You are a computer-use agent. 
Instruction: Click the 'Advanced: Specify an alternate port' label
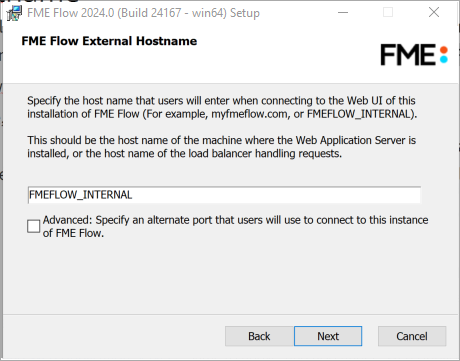pyautogui.click(x=235, y=226)
